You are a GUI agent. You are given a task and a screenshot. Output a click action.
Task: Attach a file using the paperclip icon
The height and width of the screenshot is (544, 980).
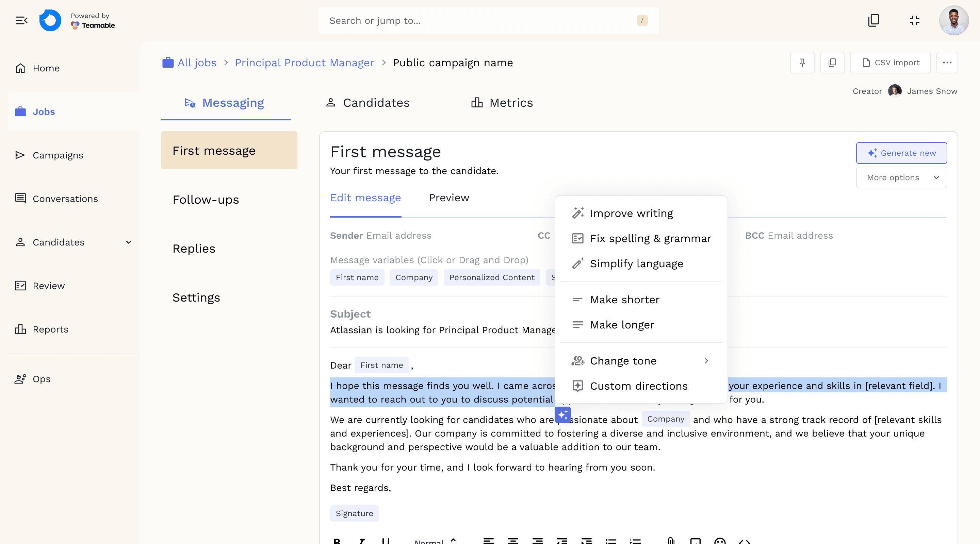click(671, 541)
